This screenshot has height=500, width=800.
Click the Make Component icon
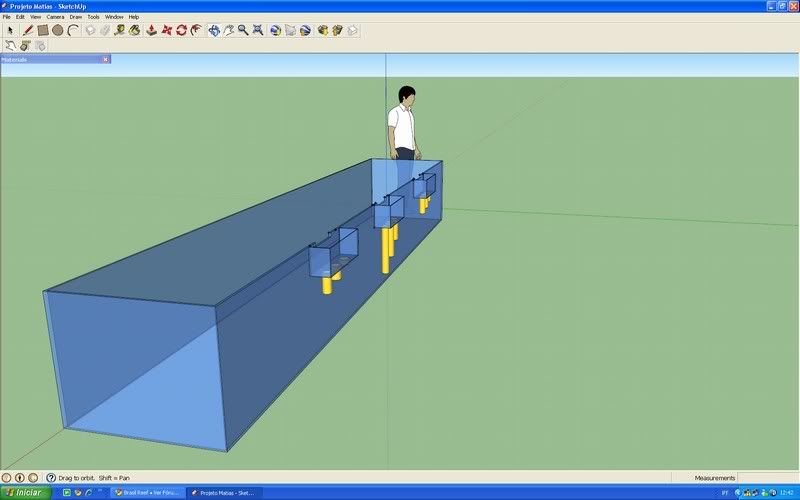[90, 31]
